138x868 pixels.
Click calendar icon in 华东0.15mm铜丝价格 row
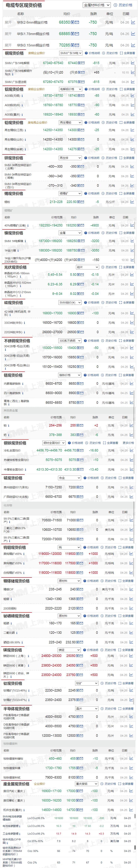point(73,45)
